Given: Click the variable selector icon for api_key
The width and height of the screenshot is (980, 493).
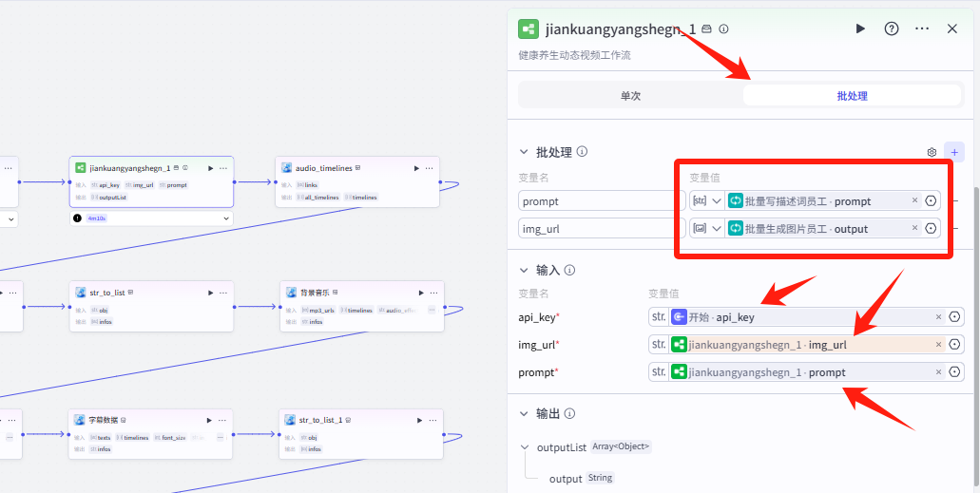Looking at the screenshot, I should 954,317.
